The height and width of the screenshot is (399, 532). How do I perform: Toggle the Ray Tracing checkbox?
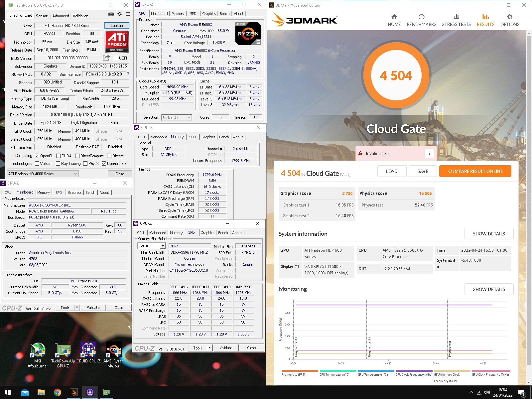tap(58, 163)
